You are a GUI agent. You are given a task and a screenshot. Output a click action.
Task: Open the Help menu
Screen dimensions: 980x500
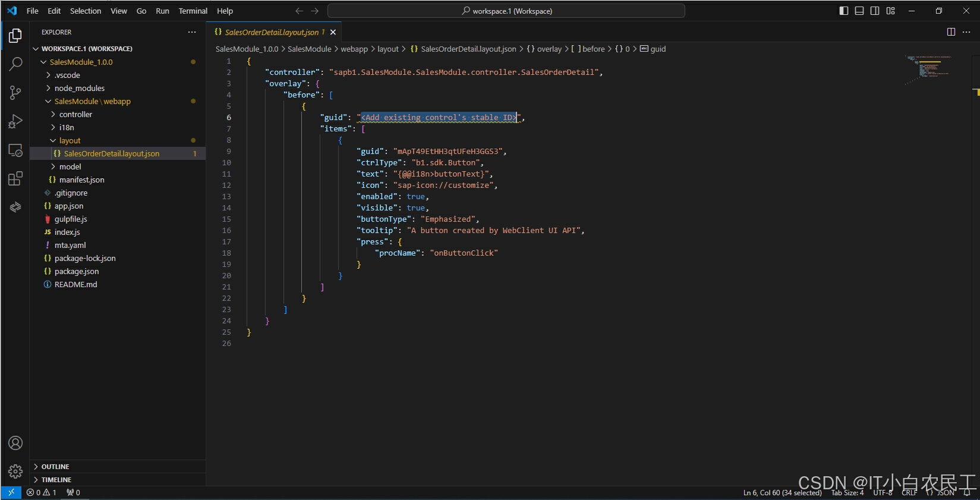[x=225, y=11]
